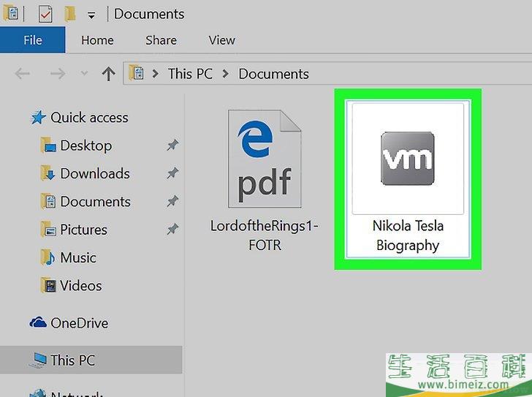Click the OneDrive cloud icon
The image size is (532, 397).
38,322
